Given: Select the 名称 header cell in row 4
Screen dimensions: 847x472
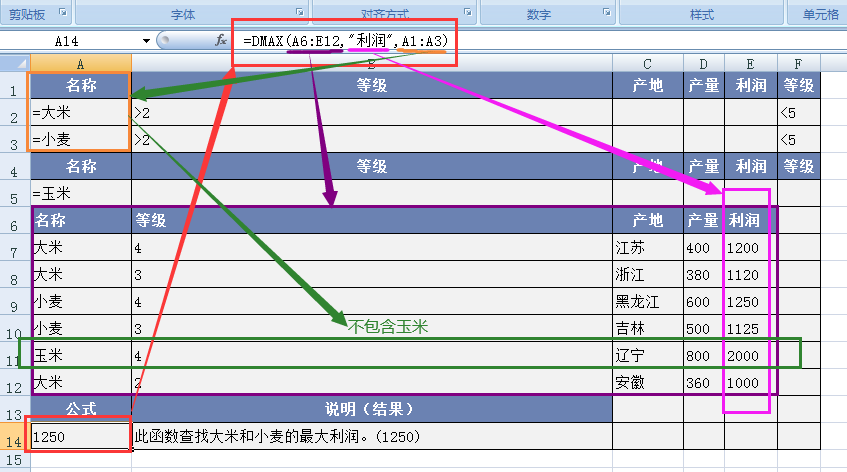Looking at the screenshot, I should tap(80, 166).
